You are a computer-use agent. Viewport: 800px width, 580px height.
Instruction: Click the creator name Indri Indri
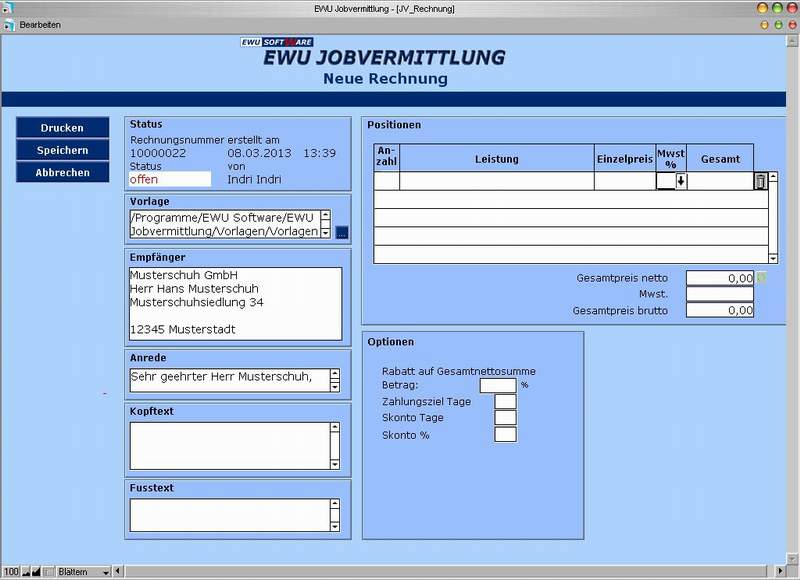point(254,179)
